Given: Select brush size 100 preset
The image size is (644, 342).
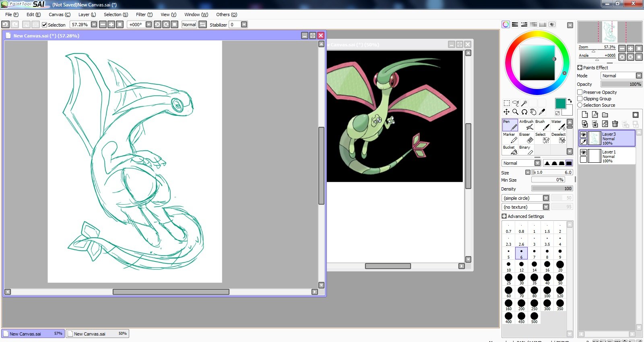Looking at the screenshot, I should pos(547,292).
